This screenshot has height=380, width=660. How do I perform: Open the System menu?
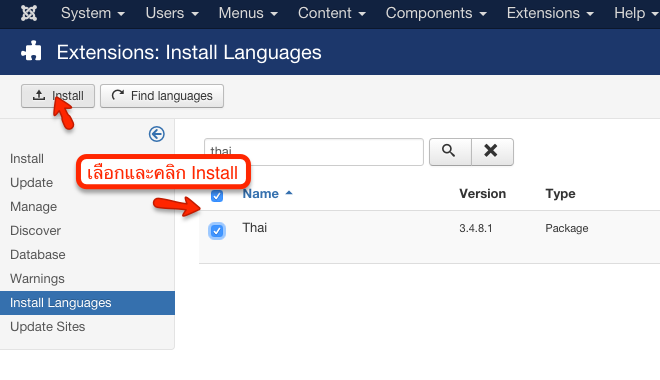(93, 13)
